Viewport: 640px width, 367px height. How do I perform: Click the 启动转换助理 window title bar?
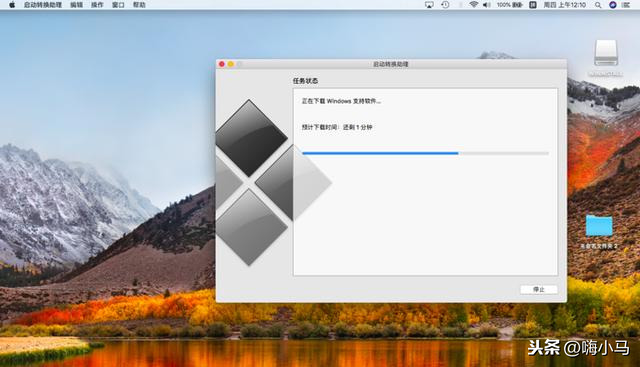[x=391, y=64]
